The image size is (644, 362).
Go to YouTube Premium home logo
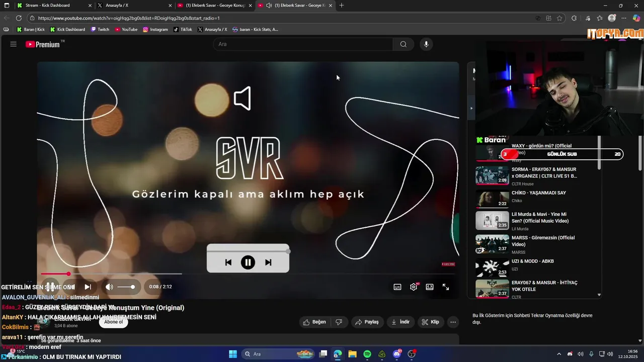pos(43,44)
